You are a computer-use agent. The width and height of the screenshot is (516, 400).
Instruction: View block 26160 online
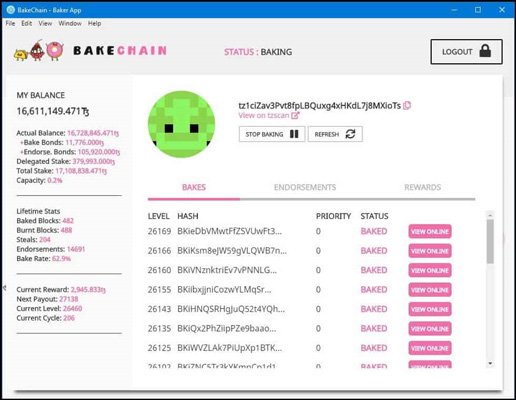(x=430, y=270)
